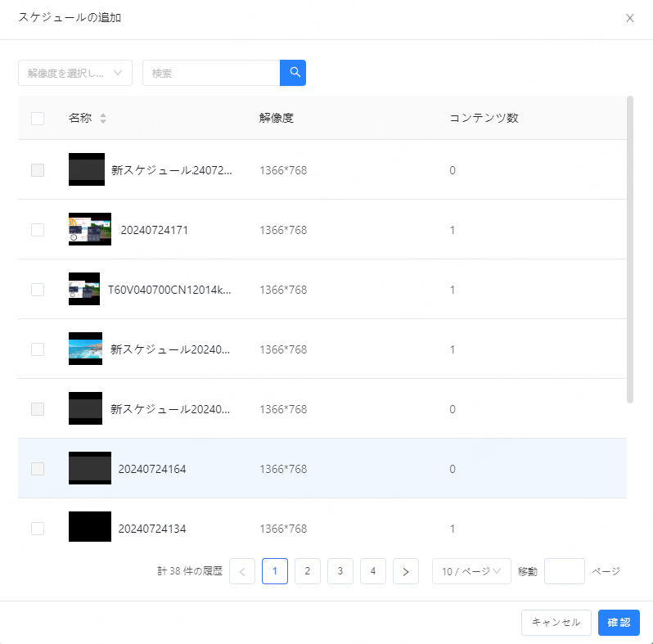Expand the 10 / ページ page size dropdown
The width and height of the screenshot is (653, 644).
point(471,571)
